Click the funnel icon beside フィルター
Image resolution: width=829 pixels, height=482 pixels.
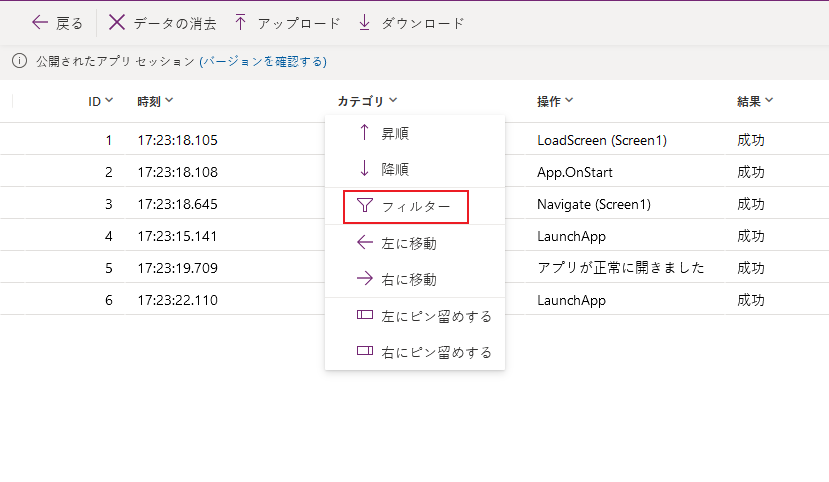point(365,205)
